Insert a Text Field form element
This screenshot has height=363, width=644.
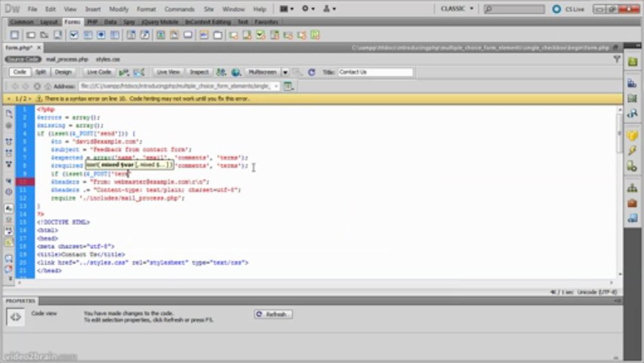pyautogui.click(x=31, y=35)
